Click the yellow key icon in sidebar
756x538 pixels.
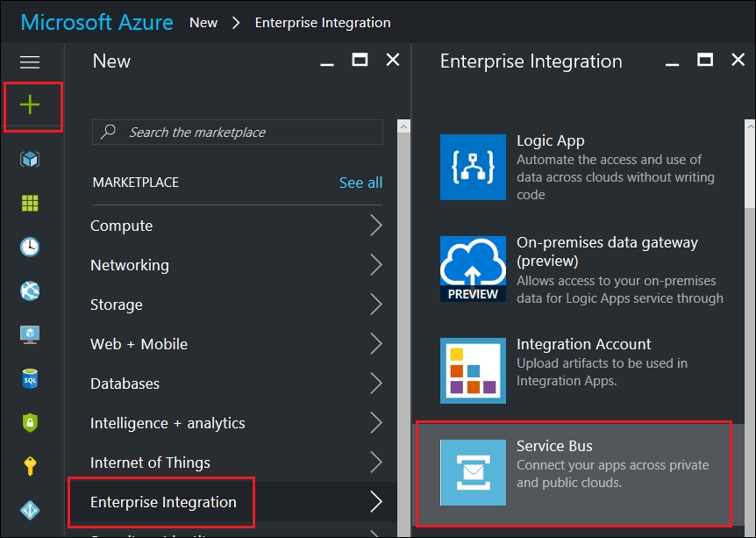coord(30,466)
